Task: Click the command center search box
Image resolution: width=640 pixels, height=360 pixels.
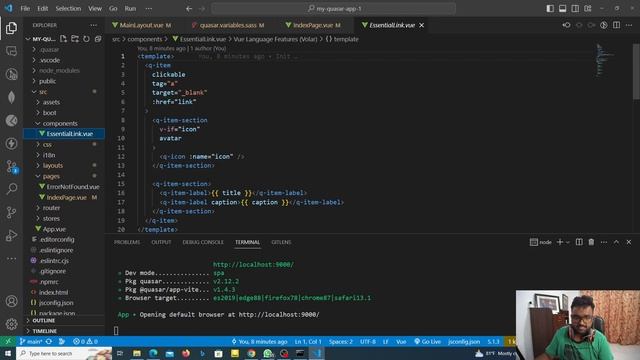Action: (x=333, y=9)
